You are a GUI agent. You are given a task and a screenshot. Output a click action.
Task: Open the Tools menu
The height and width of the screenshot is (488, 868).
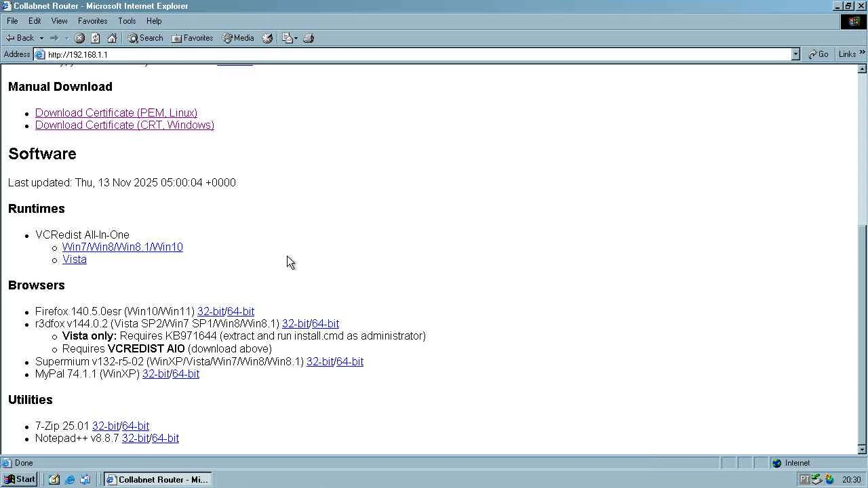coord(127,21)
